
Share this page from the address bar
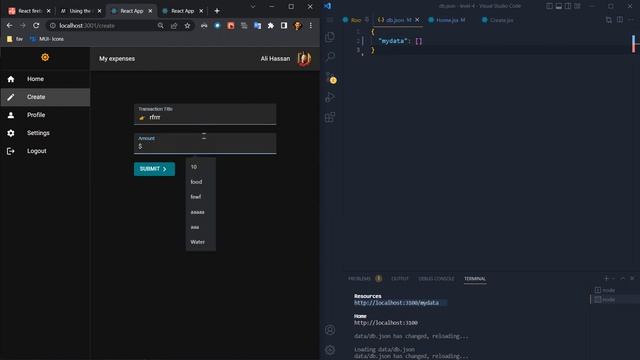pos(174,25)
